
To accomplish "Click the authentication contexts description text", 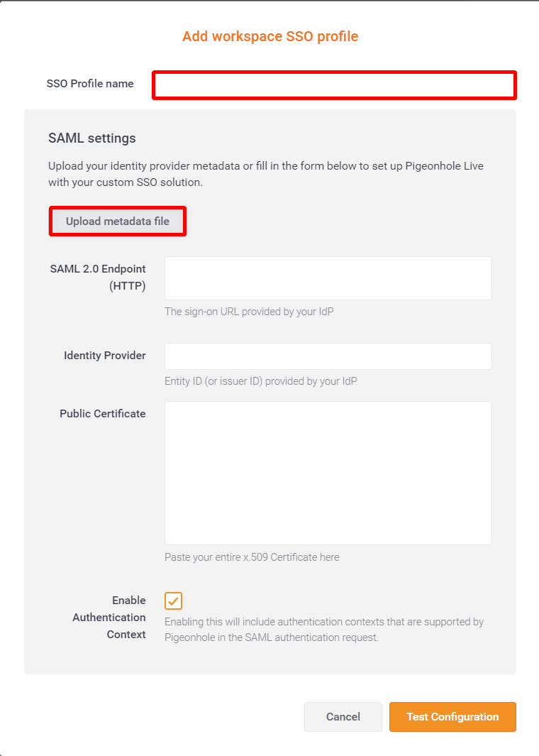I will (x=324, y=630).
